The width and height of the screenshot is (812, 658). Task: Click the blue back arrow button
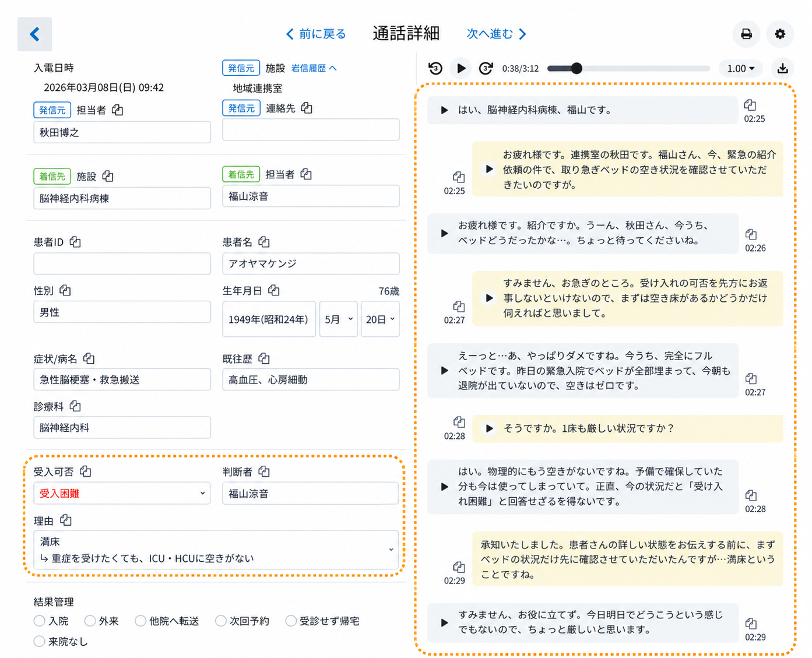(34, 34)
